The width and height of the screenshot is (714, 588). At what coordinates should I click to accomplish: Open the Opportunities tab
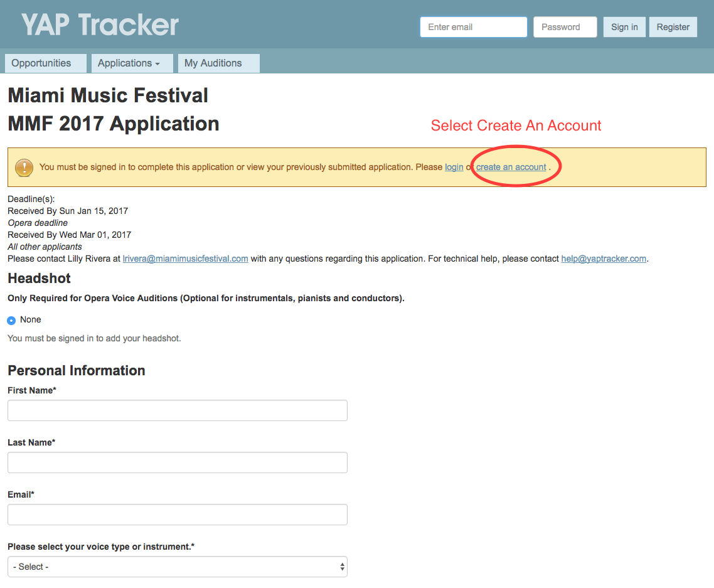[x=46, y=63]
